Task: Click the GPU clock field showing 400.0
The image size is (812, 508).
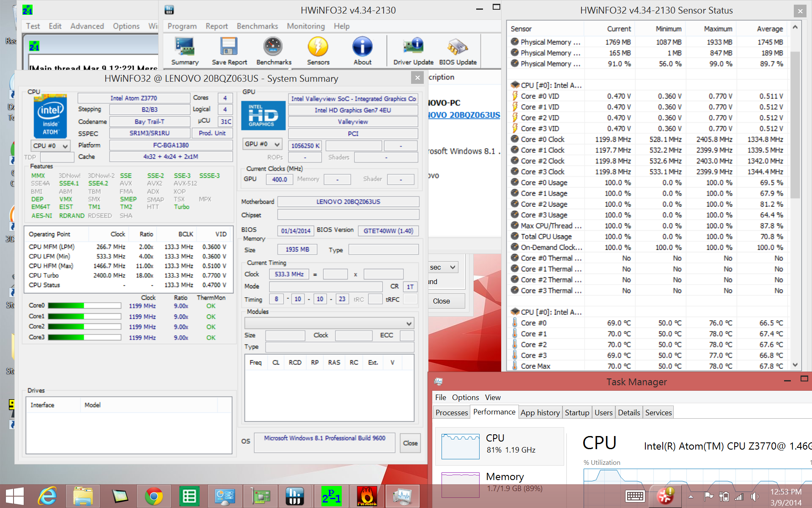Action: (x=280, y=179)
